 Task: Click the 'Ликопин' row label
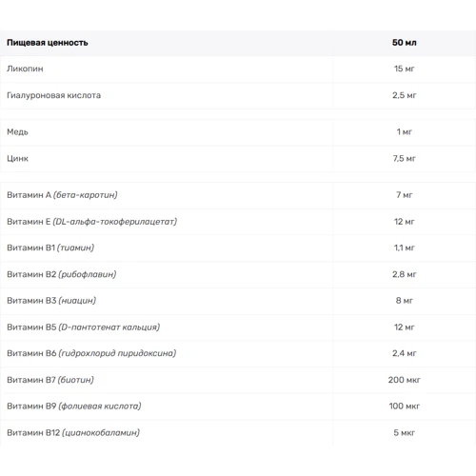coord(25,69)
